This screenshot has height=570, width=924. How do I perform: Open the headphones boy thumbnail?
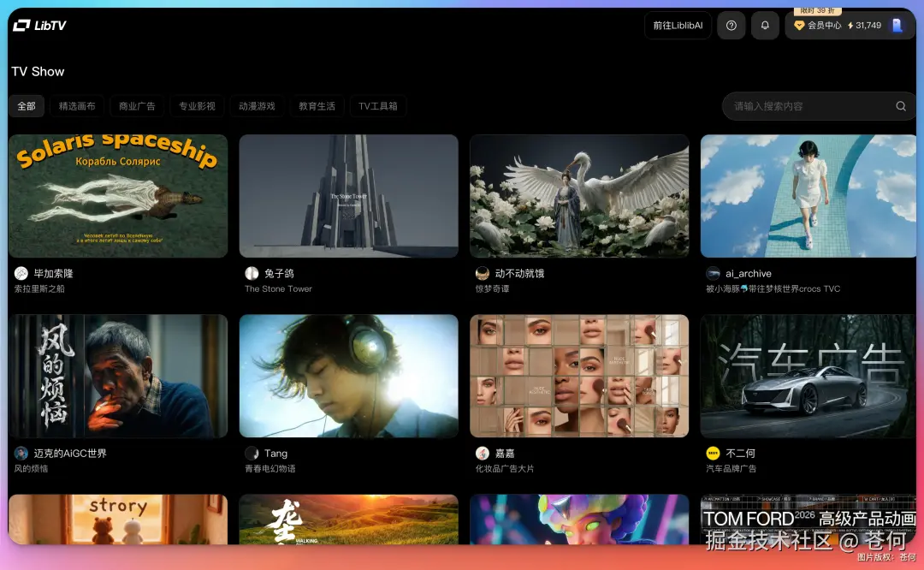click(349, 376)
